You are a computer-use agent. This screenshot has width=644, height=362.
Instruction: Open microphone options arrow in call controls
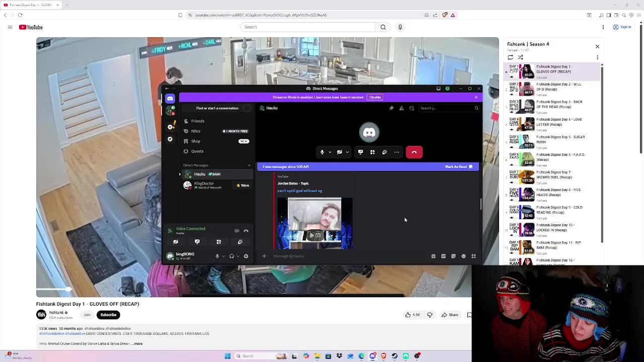pyautogui.click(x=330, y=152)
